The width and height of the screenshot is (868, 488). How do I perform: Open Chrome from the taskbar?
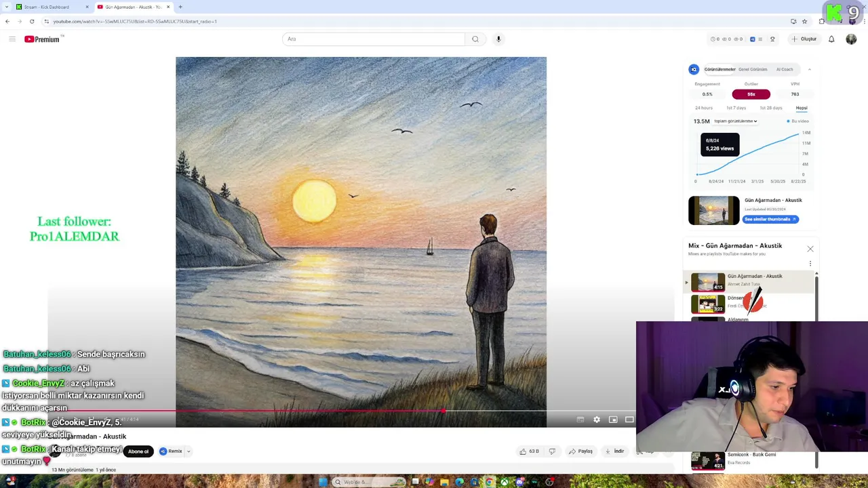coord(489,482)
